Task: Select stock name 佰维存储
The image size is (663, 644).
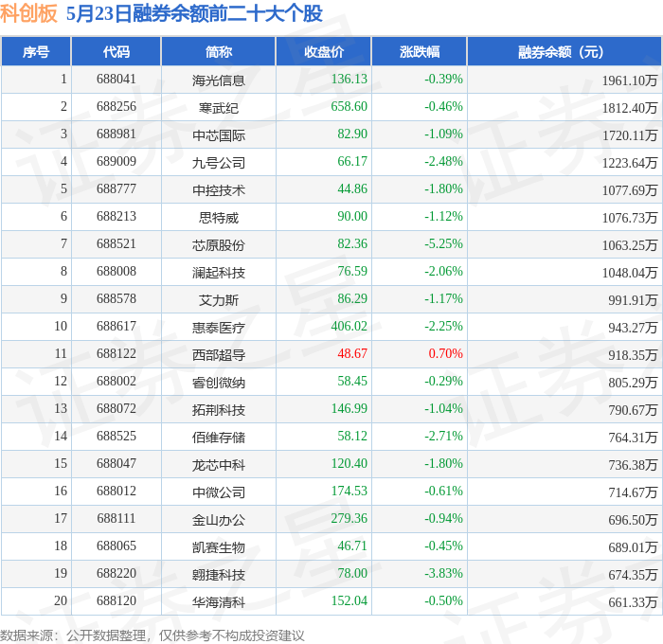Action: click(219, 438)
